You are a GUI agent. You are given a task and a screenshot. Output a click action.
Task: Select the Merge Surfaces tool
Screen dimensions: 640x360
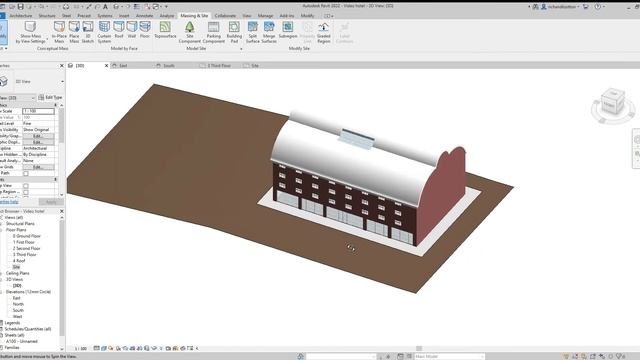coord(269,32)
